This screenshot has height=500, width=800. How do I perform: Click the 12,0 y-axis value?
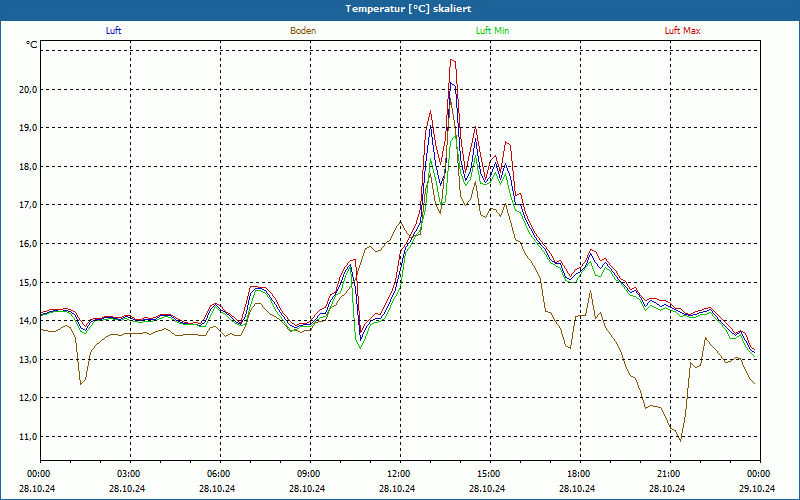click(29, 397)
